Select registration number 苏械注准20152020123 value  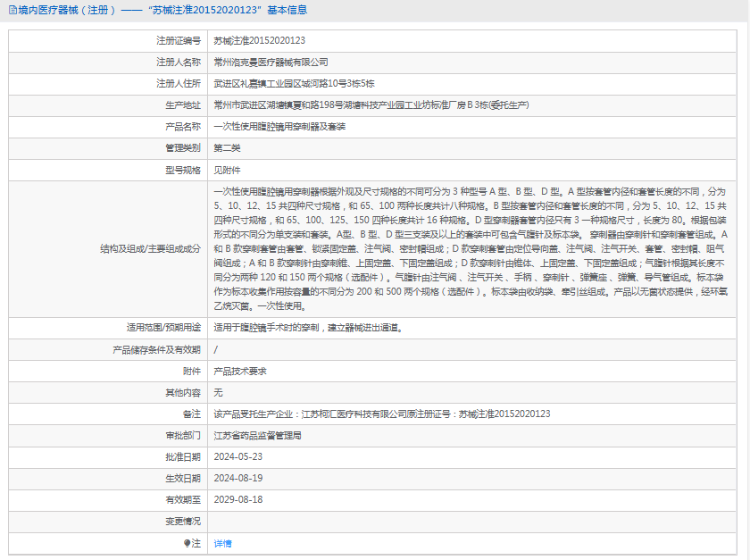(259, 41)
